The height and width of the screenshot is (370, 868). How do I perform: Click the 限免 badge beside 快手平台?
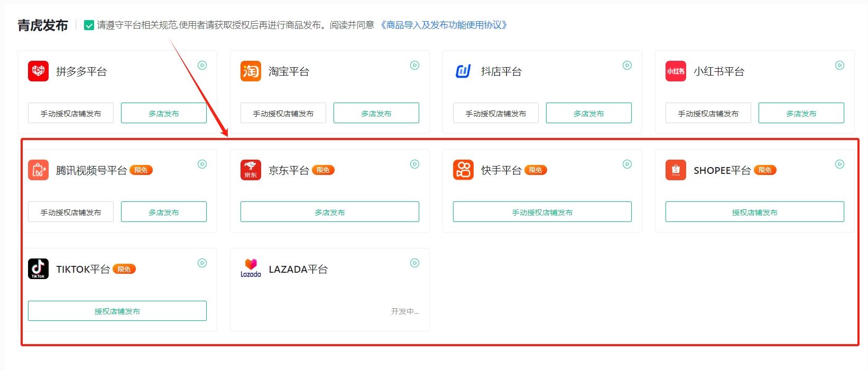click(535, 170)
